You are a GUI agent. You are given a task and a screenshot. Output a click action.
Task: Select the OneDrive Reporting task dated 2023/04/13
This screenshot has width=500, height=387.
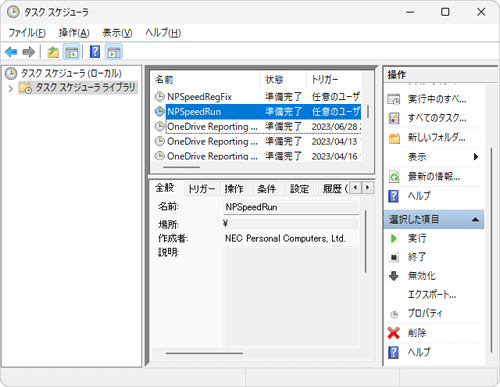(x=257, y=141)
